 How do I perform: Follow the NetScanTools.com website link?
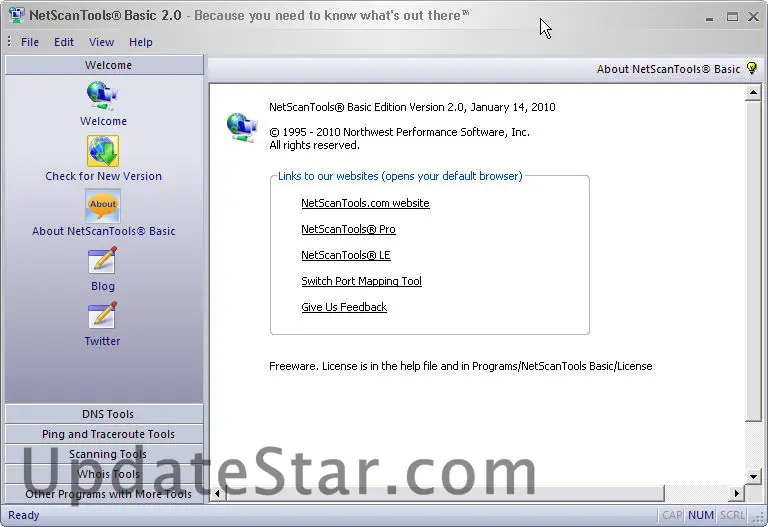point(365,203)
